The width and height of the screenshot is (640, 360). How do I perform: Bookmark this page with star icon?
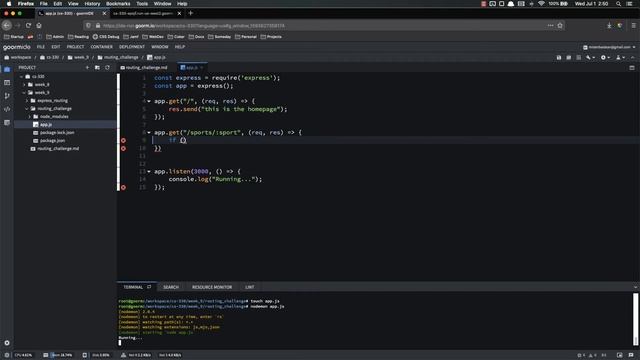click(560, 25)
